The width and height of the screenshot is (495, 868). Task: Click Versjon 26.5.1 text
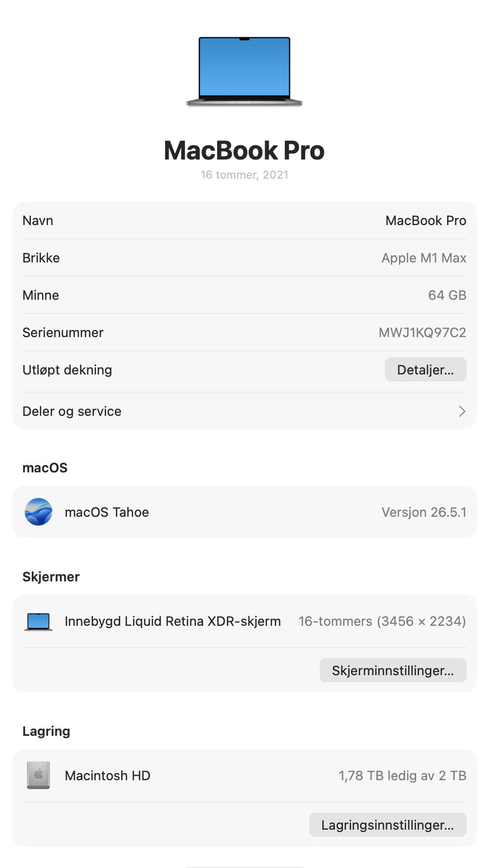point(424,512)
